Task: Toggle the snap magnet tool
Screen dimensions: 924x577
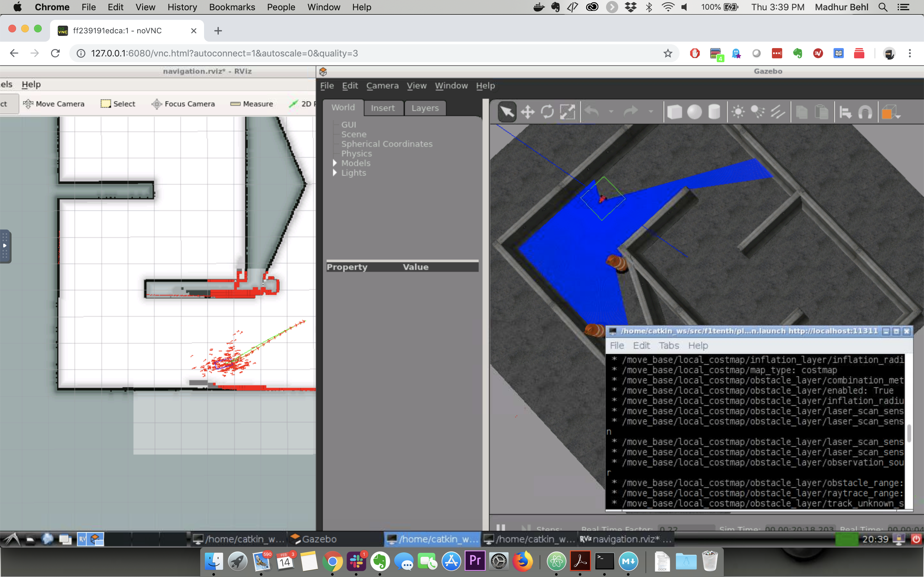Action: tap(865, 112)
